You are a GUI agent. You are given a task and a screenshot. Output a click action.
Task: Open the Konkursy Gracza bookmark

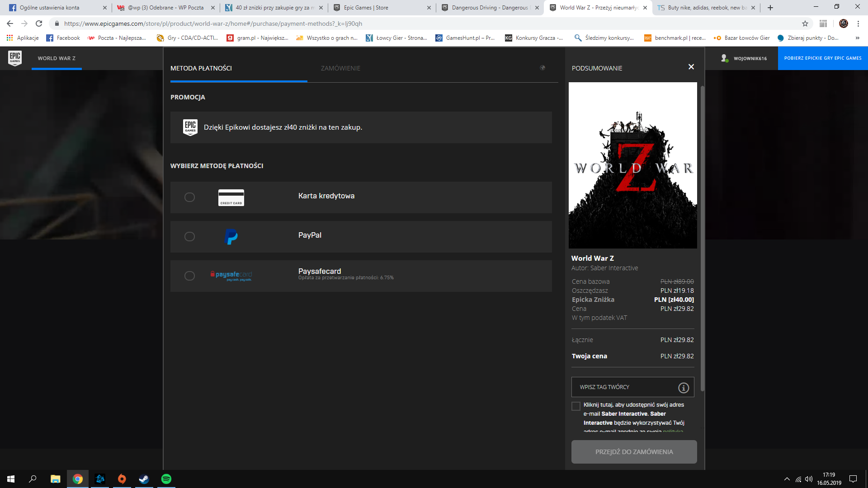coord(534,38)
